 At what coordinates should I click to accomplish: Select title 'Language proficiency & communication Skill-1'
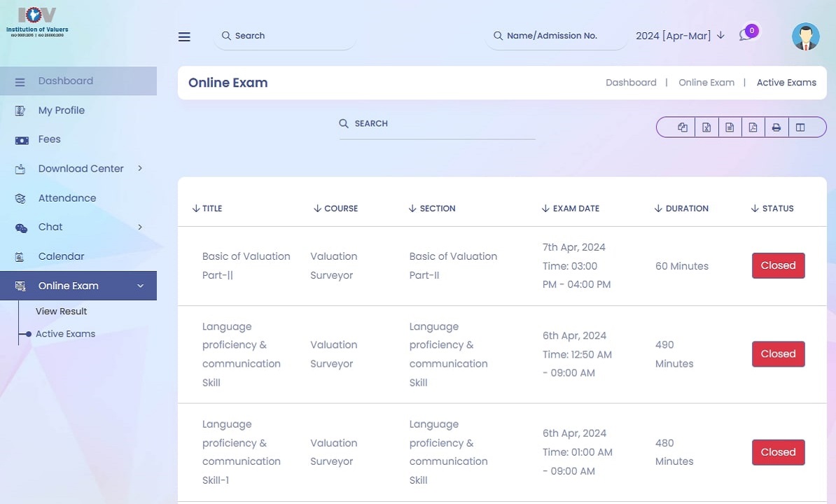(x=242, y=452)
